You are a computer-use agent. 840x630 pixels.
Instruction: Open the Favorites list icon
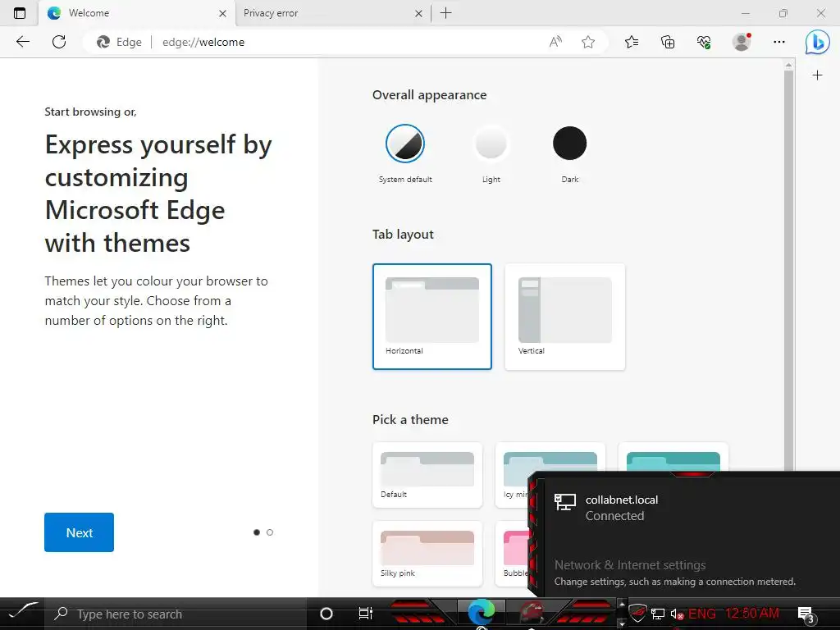tap(632, 42)
